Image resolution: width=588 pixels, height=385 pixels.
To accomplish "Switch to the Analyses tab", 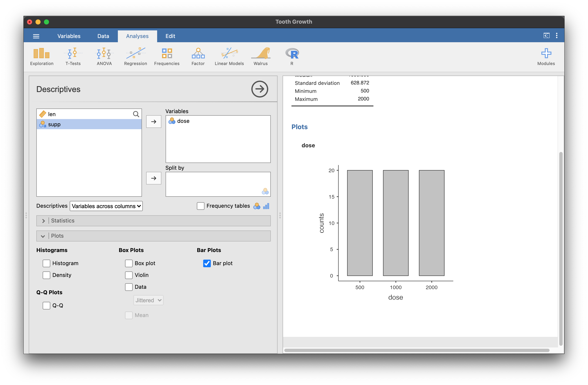I will tap(137, 36).
